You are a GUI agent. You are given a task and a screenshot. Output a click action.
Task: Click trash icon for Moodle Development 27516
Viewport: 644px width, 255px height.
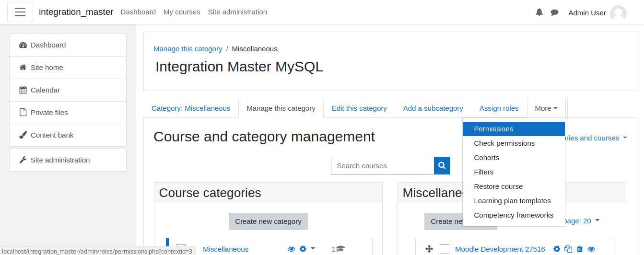(x=580, y=249)
